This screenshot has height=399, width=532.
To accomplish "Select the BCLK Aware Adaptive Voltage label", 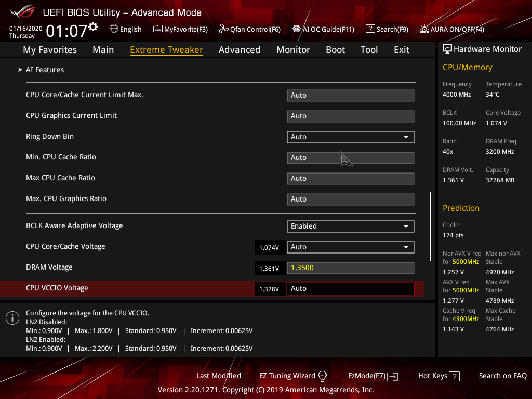I will click(x=74, y=225).
